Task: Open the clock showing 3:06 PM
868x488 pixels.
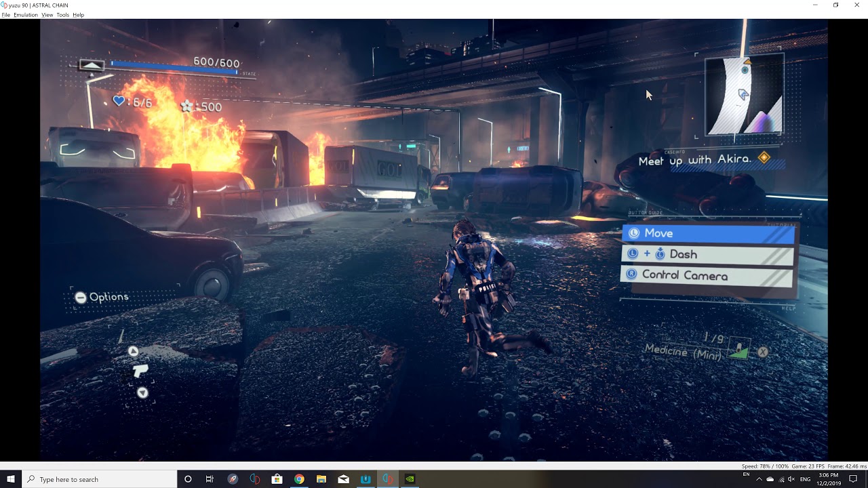Action: pyautogui.click(x=829, y=479)
